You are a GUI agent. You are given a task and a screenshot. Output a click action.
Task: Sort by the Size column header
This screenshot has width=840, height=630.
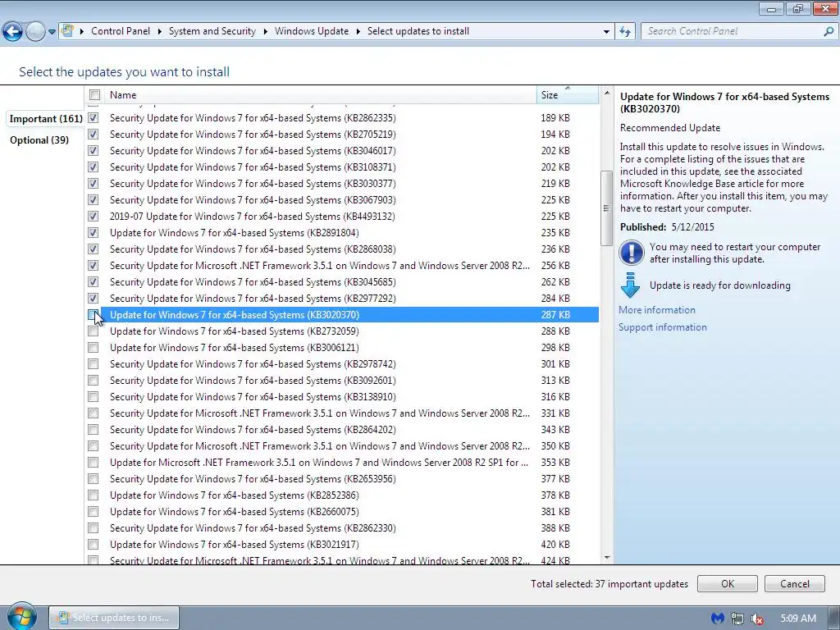pyautogui.click(x=568, y=95)
